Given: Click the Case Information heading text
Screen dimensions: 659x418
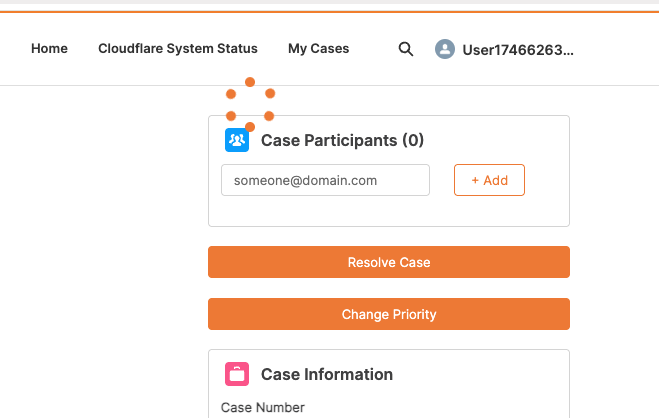Looking at the screenshot, I should (x=327, y=374).
